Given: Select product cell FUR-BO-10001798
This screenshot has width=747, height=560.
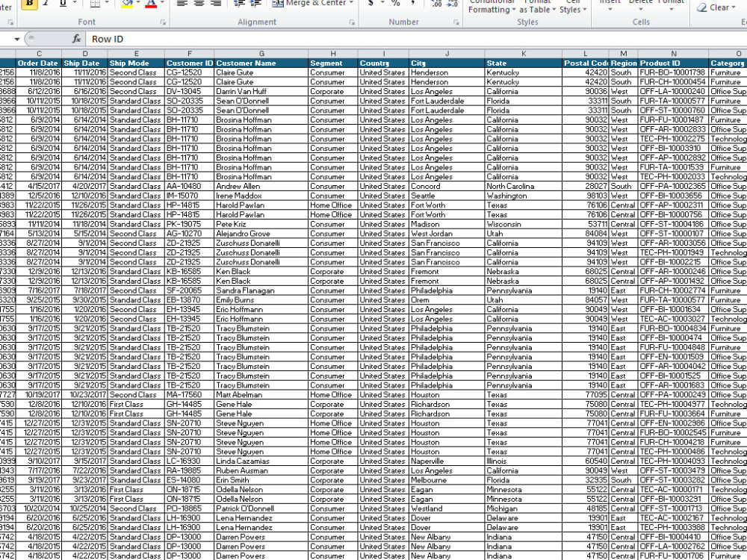Looking at the screenshot, I should click(x=674, y=72).
